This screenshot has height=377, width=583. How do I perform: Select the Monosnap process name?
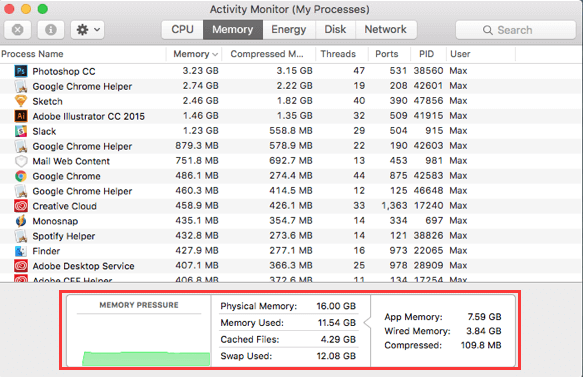tap(55, 221)
